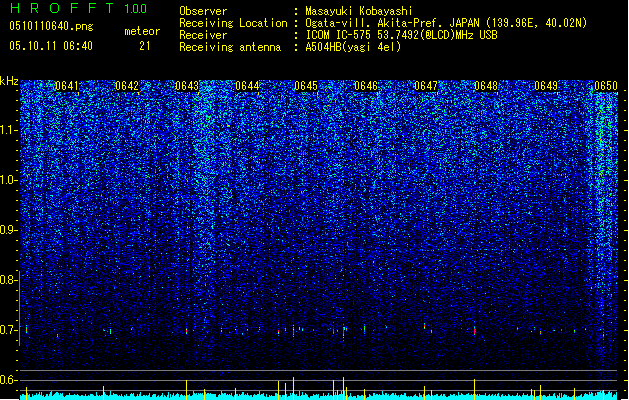Screen dimensions: 629x400
Task: Click the Receiving Location label
Action: click(x=233, y=23)
